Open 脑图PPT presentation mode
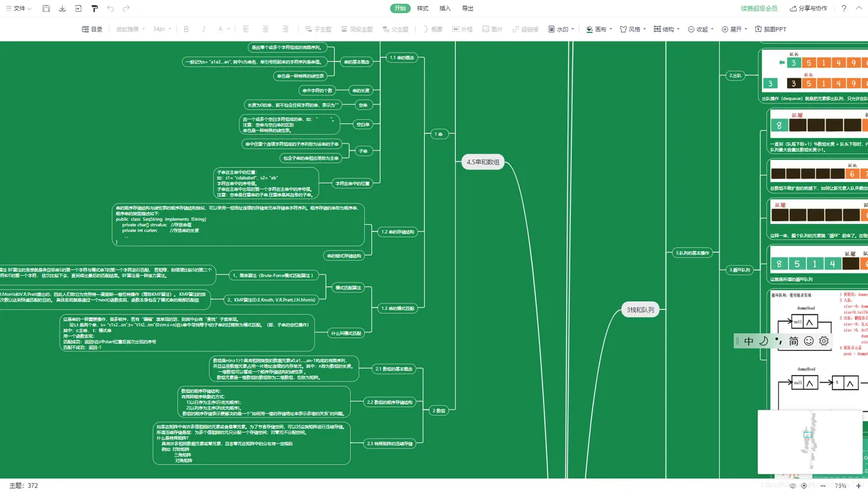Viewport: 868px width, 493px height. pyautogui.click(x=771, y=29)
